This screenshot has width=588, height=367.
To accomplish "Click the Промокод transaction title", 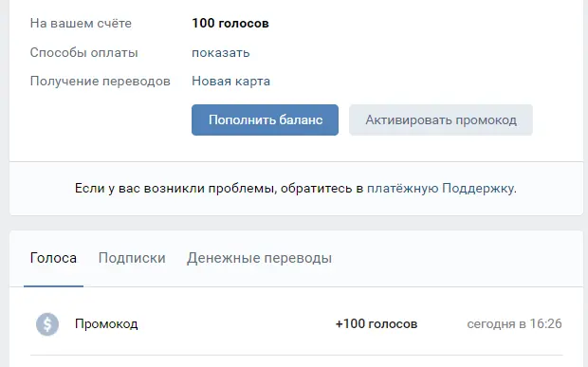I will [106, 324].
